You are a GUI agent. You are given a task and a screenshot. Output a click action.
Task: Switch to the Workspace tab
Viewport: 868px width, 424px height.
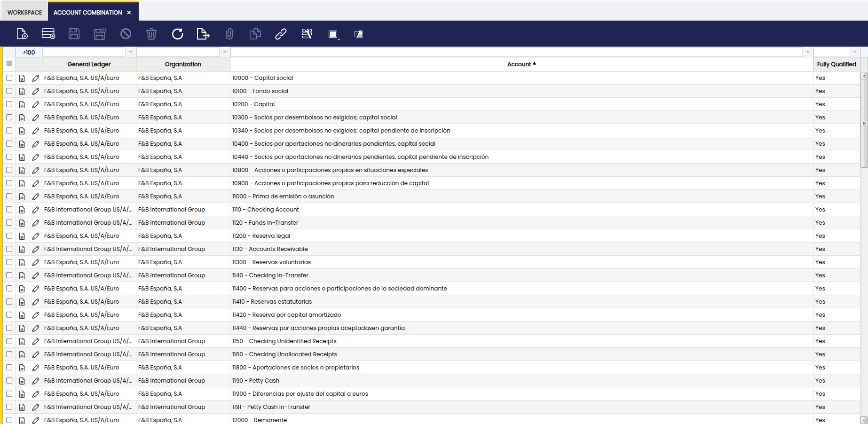coord(24,13)
